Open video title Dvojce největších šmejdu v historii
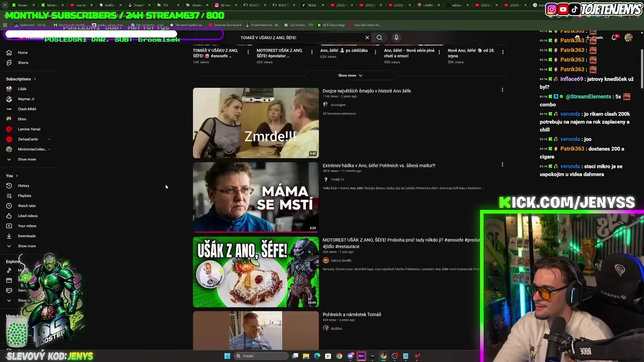Screen dimensions: 644x362 367,91
